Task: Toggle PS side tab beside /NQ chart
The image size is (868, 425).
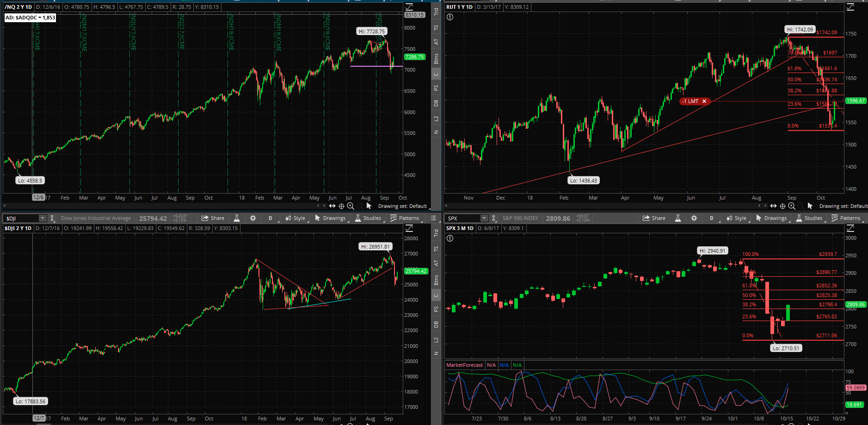Action: 436,88
